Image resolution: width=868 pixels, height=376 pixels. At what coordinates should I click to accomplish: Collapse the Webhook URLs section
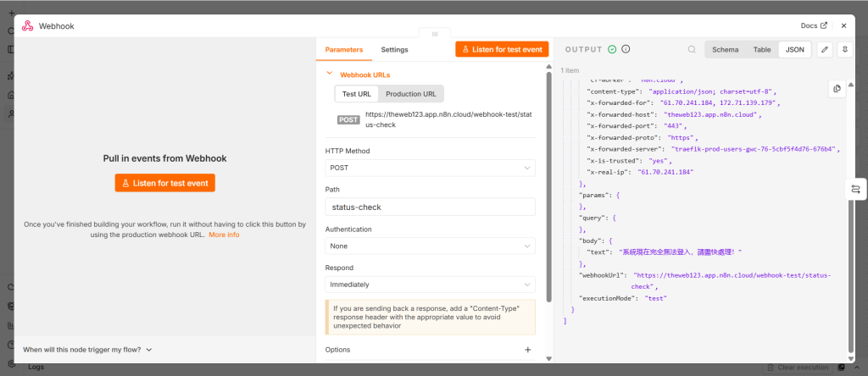330,74
